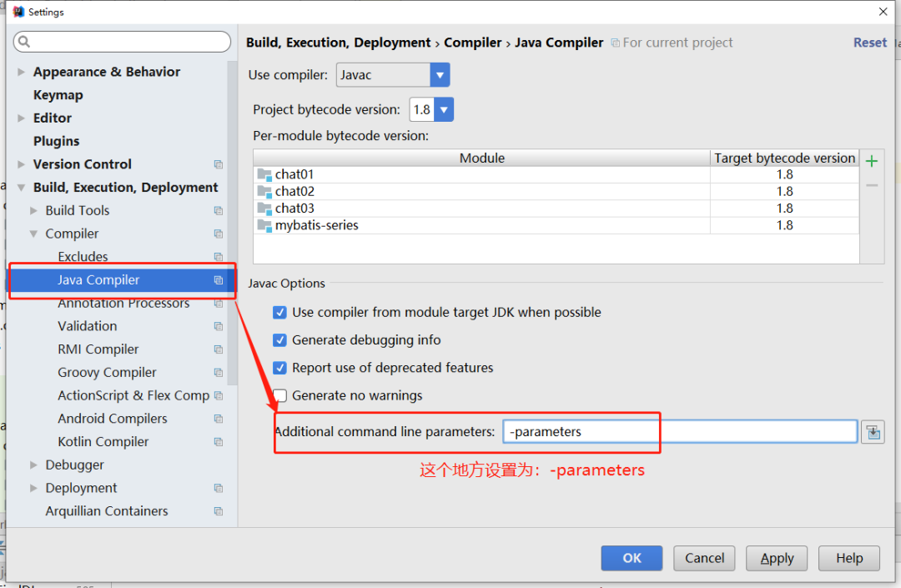The height and width of the screenshot is (588, 901).
Task: Click the Additional command line parameters field
Action: (680, 432)
